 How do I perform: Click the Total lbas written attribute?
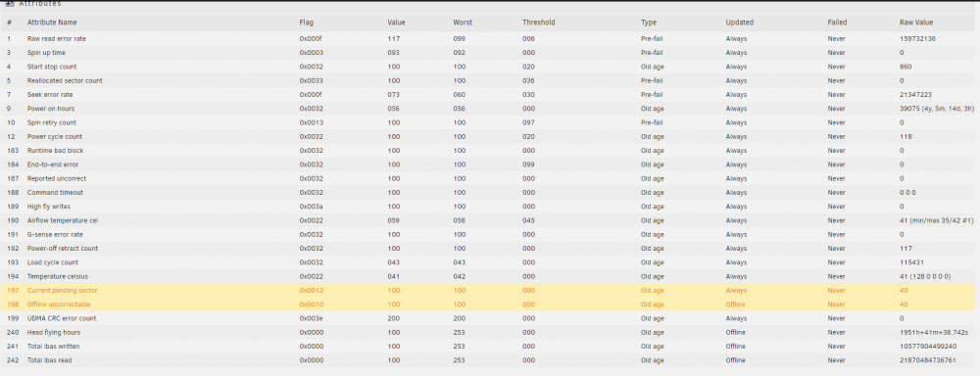tap(53, 346)
